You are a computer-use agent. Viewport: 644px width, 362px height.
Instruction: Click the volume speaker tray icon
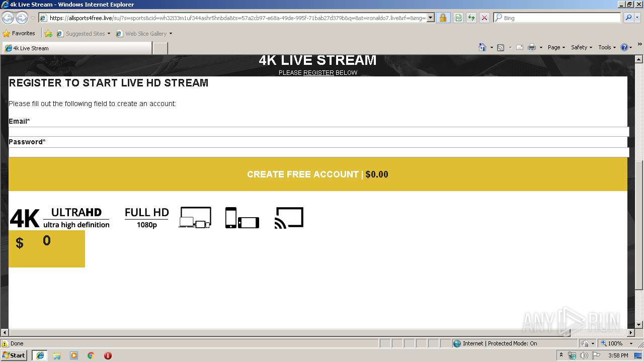[x=584, y=355]
